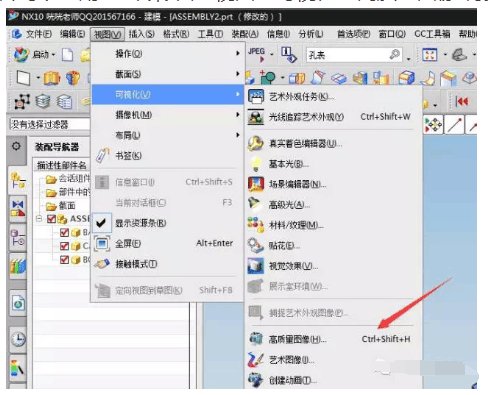Open 视觉效果 visual effects
The width and height of the screenshot is (491, 395).
(x=332, y=266)
